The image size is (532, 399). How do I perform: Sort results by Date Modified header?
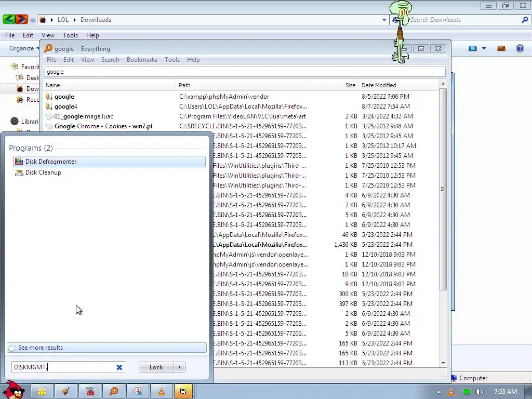pos(398,85)
